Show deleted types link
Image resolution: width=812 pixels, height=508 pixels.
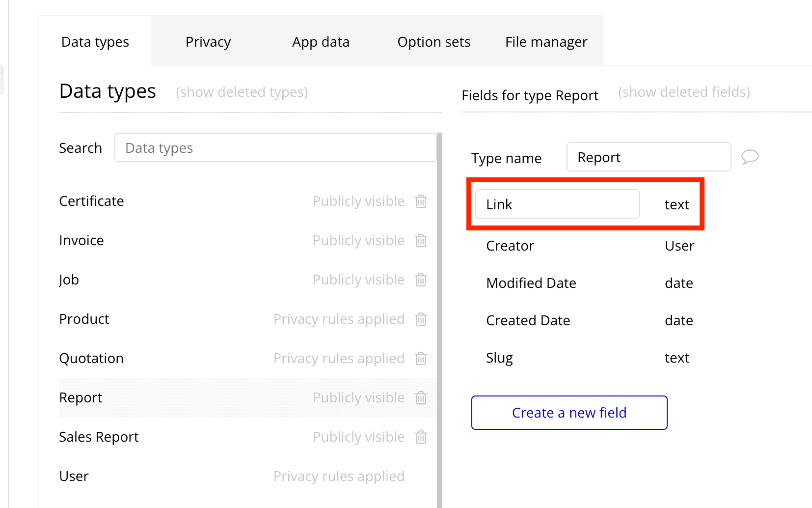click(242, 92)
